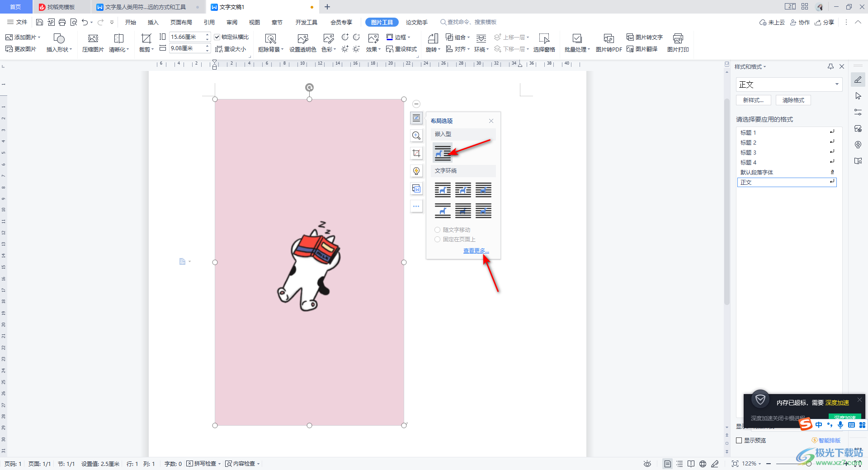Screen dimensions: 868x470
Task: Open the Page Layout (页面布局) ribbon tab
Action: click(181, 22)
